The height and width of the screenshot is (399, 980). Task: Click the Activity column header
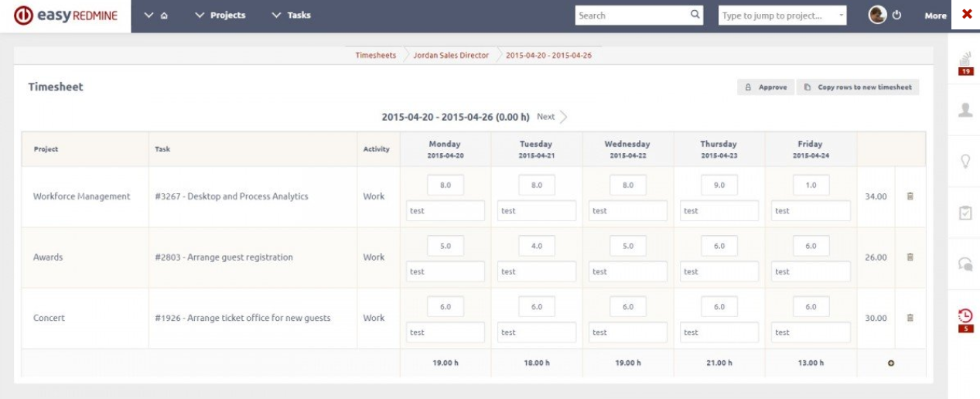pos(377,149)
